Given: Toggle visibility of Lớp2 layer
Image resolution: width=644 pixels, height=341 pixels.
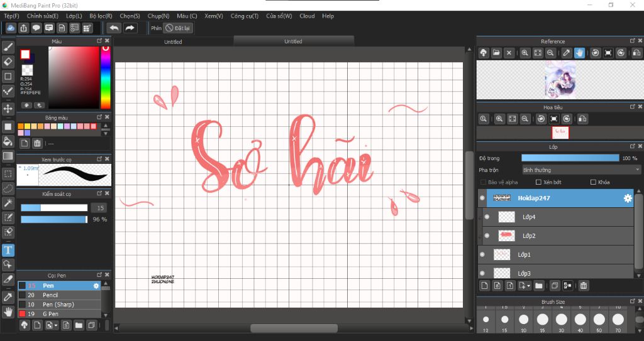Looking at the screenshot, I should click(x=487, y=236).
